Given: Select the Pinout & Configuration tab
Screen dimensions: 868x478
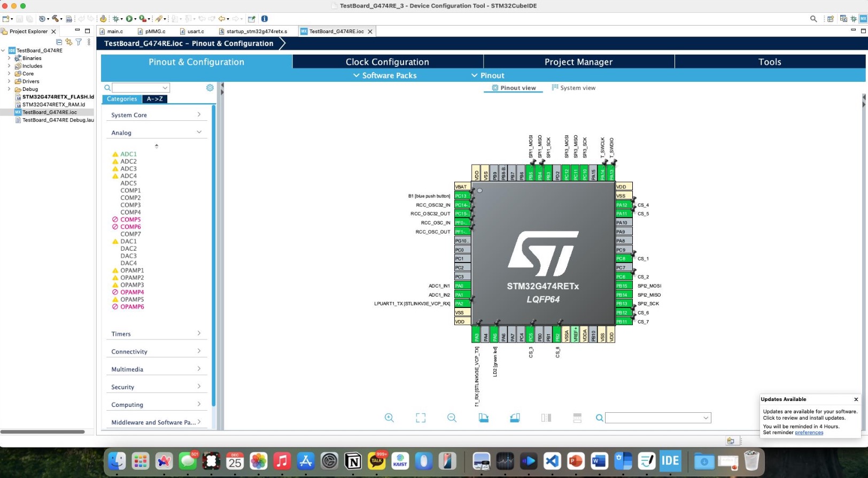Looking at the screenshot, I should [197, 62].
